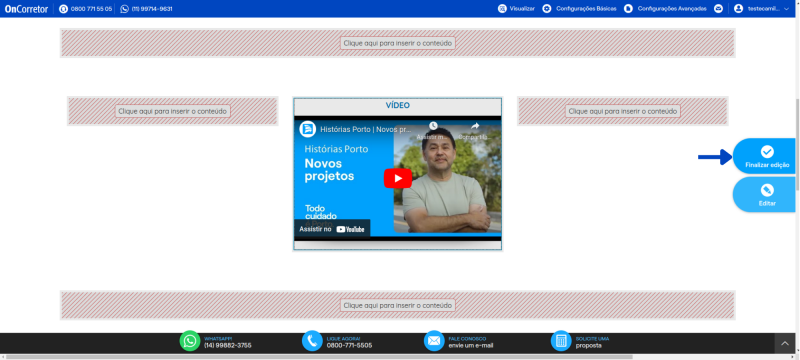Open the testecamil account name
Image resolution: width=800 pixels, height=360 pixels.
(764, 9)
